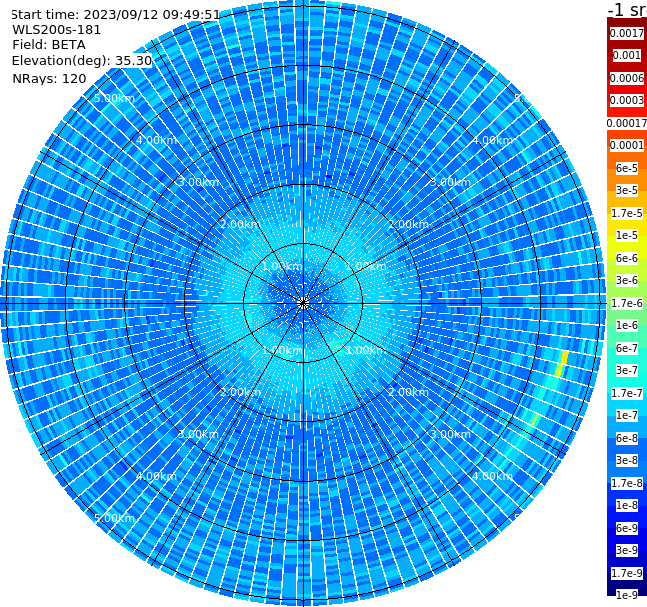Screen dimensions: 647x607
Task: Click the 6e-7 colorbar label
Action: coord(627,348)
